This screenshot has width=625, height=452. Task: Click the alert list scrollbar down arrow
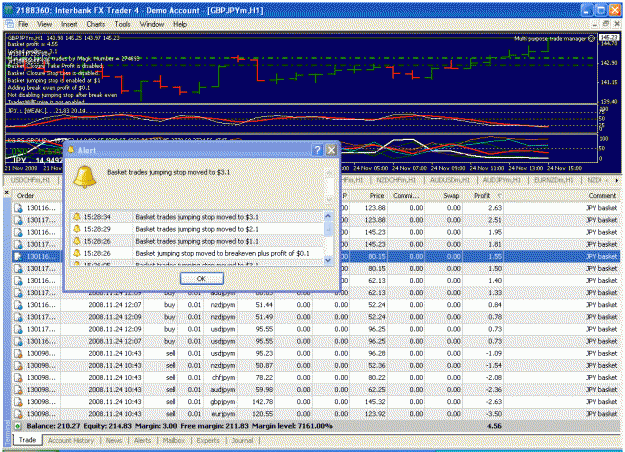click(x=328, y=260)
